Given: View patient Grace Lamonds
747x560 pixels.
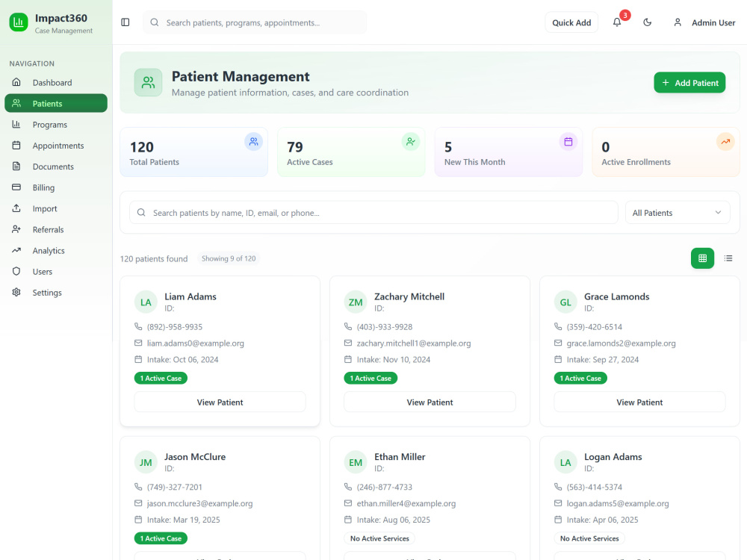Looking at the screenshot, I should (639, 402).
